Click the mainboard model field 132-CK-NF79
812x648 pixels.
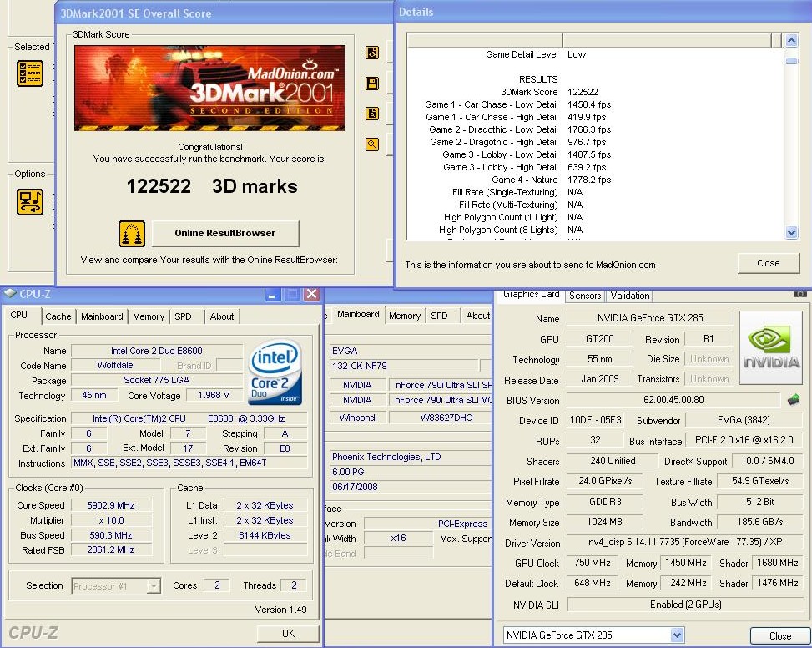click(x=404, y=366)
